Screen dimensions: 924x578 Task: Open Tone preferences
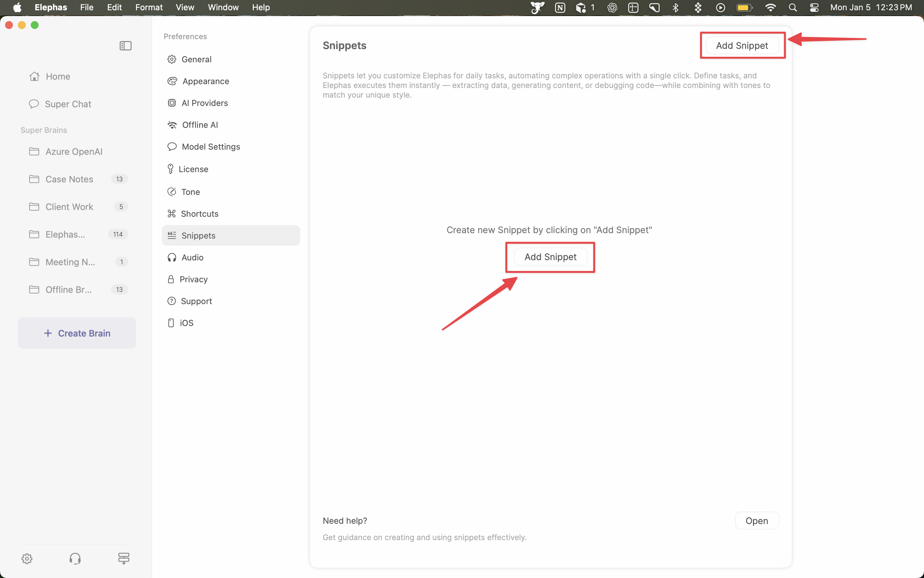click(231, 192)
